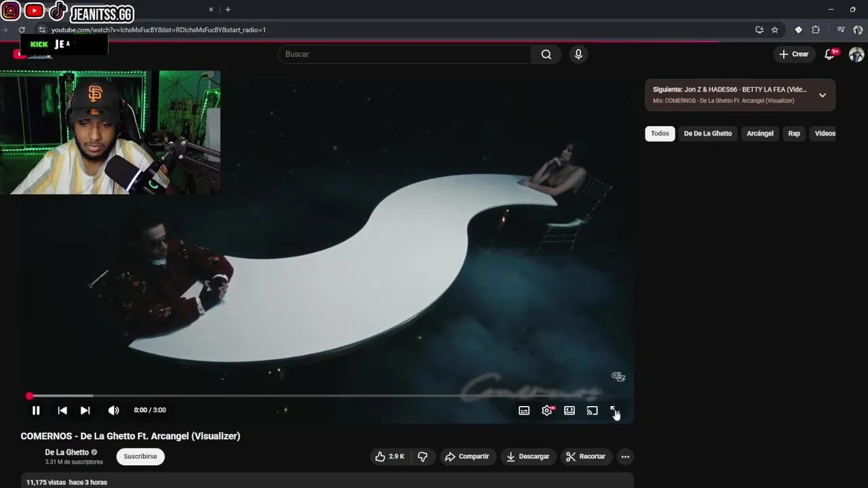Pause the video playback
This screenshot has width=868, height=488.
click(x=36, y=410)
